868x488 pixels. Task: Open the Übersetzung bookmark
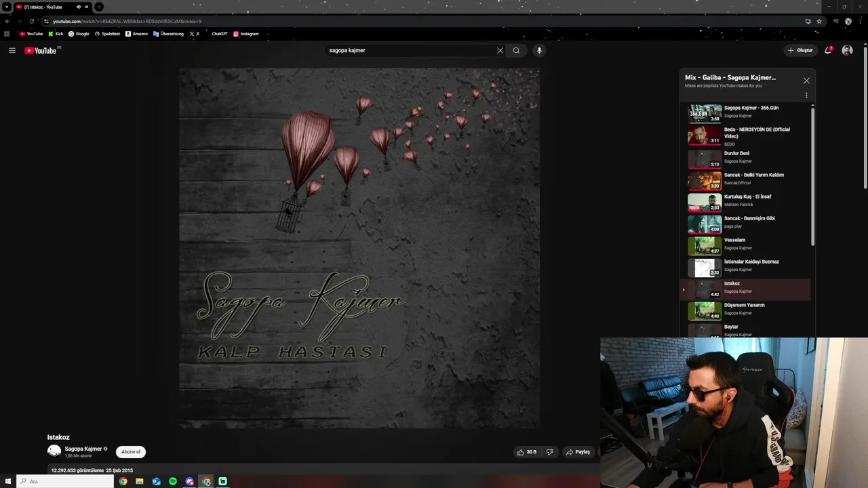[x=168, y=34]
